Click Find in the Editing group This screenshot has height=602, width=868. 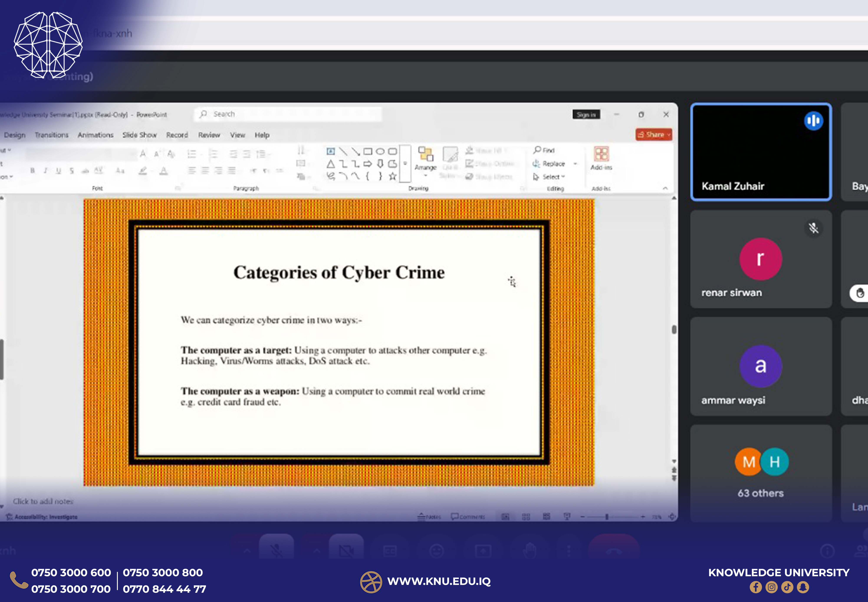click(544, 150)
